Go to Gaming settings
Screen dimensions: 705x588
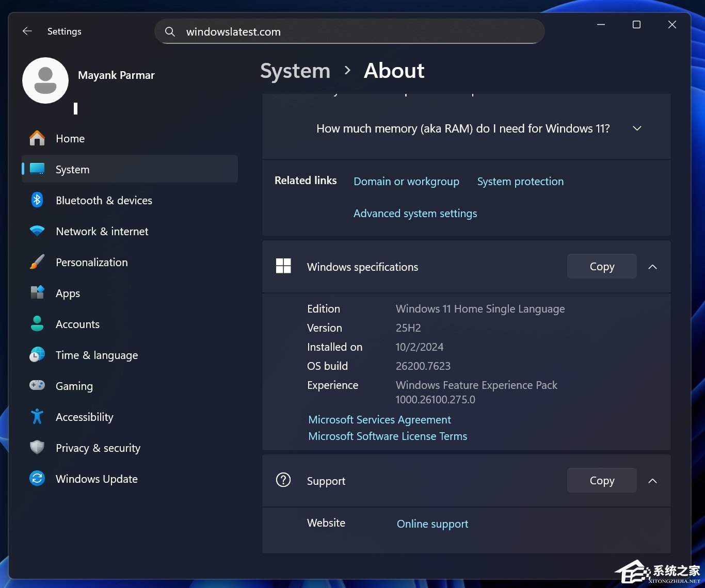click(130, 386)
